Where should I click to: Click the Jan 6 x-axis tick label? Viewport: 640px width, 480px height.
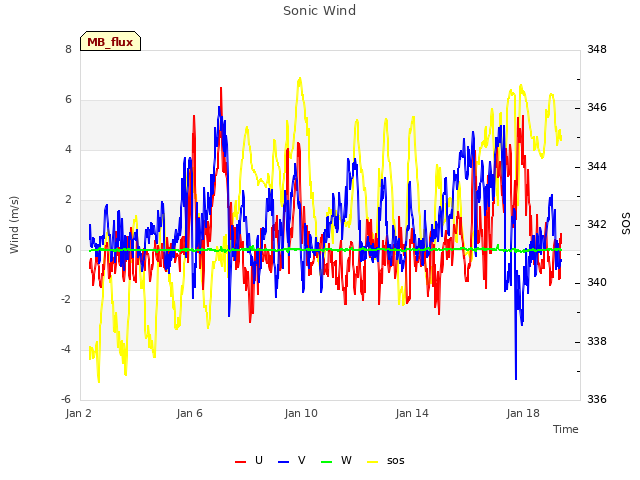coord(189,413)
